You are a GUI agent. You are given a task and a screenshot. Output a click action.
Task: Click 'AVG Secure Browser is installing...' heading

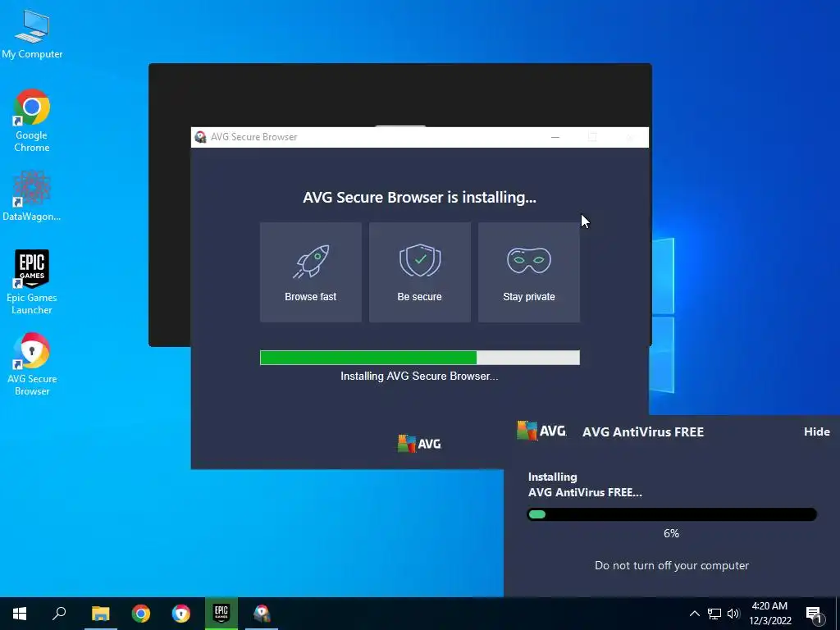pyautogui.click(x=419, y=197)
